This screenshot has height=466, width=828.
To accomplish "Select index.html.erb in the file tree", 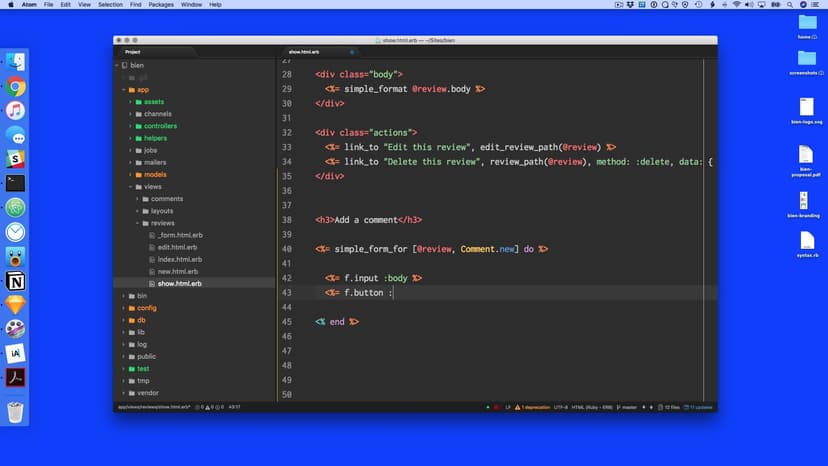I will click(x=180, y=259).
